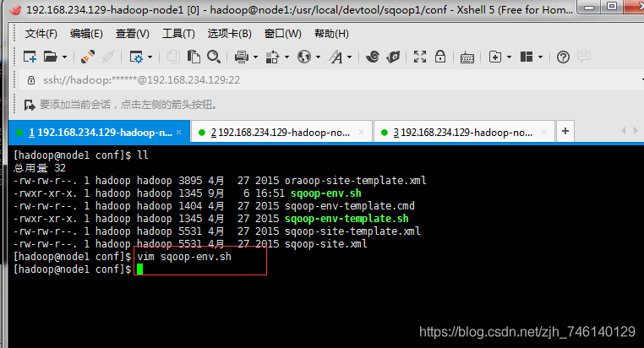The height and width of the screenshot is (348, 644).
Task: Expand the Print dropdown arrow
Action: (x=255, y=57)
